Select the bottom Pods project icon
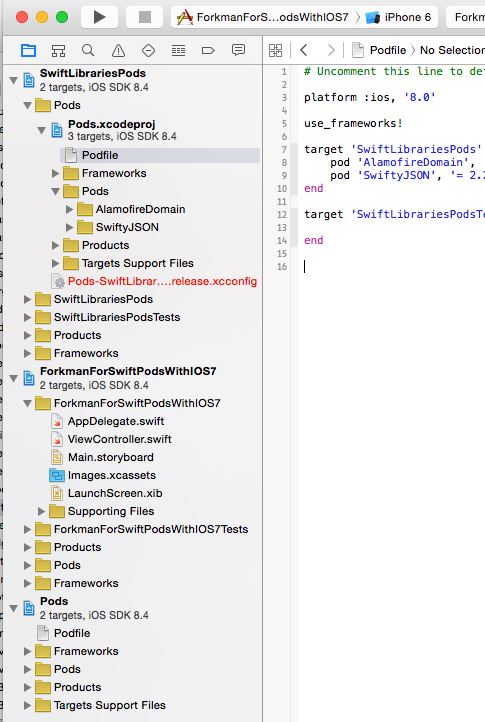This screenshot has width=485, height=722. 29,608
